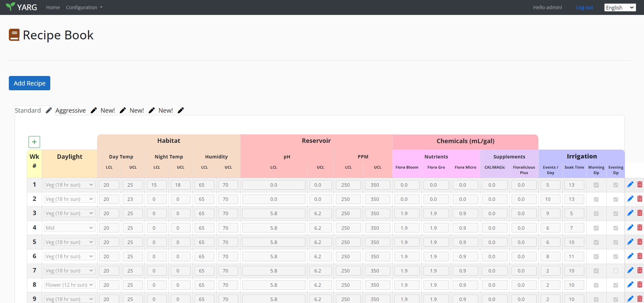Toggle week 3 Evening Sip checkbox
The width and height of the screenshot is (644, 303).
615,213
